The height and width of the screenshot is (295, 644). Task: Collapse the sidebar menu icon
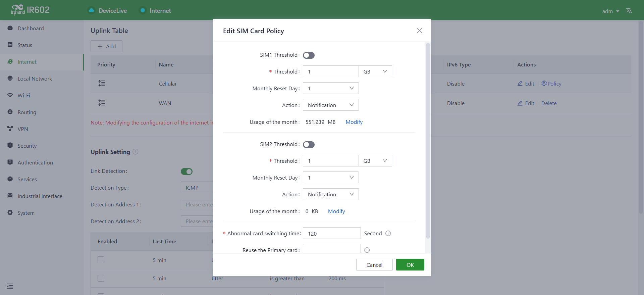click(x=10, y=286)
